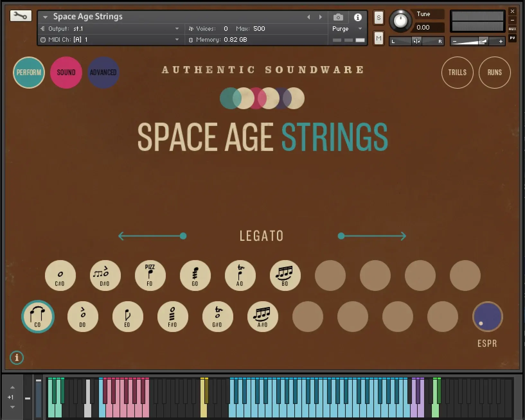Select the F0 pizzicato articulation
This screenshot has height=420, width=525.
150,276
